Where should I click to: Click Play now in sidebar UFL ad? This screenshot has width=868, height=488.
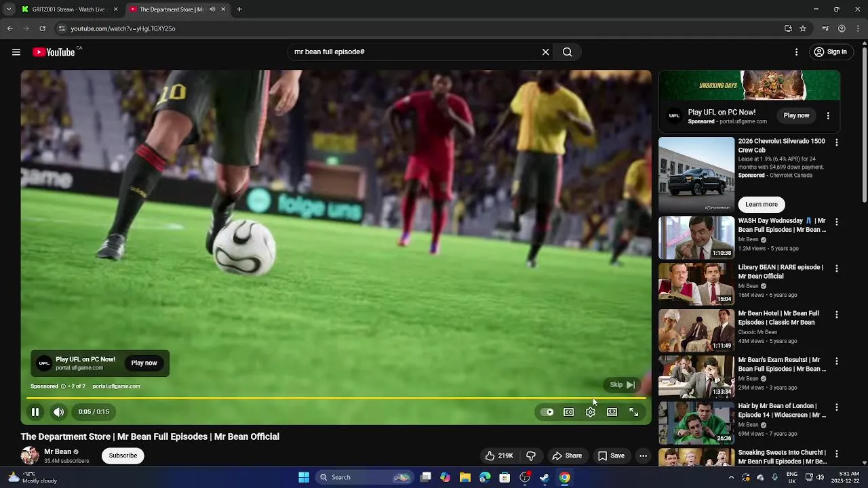pos(796,116)
